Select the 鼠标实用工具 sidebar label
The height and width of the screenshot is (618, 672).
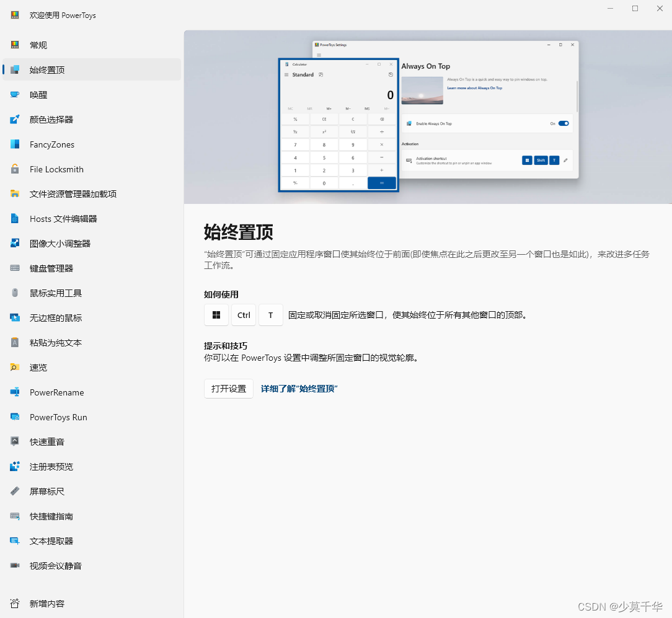[x=56, y=293]
